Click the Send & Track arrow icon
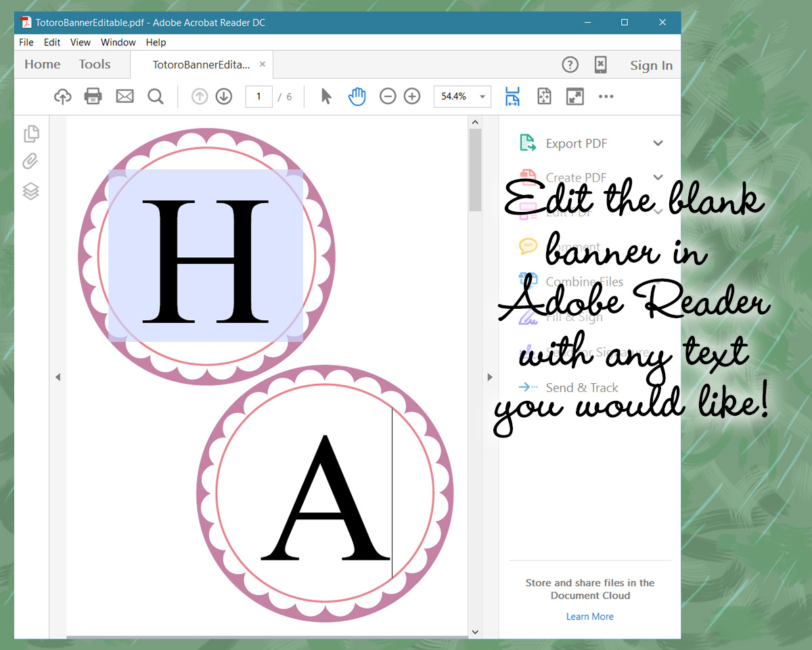The height and width of the screenshot is (650, 812). point(527,387)
